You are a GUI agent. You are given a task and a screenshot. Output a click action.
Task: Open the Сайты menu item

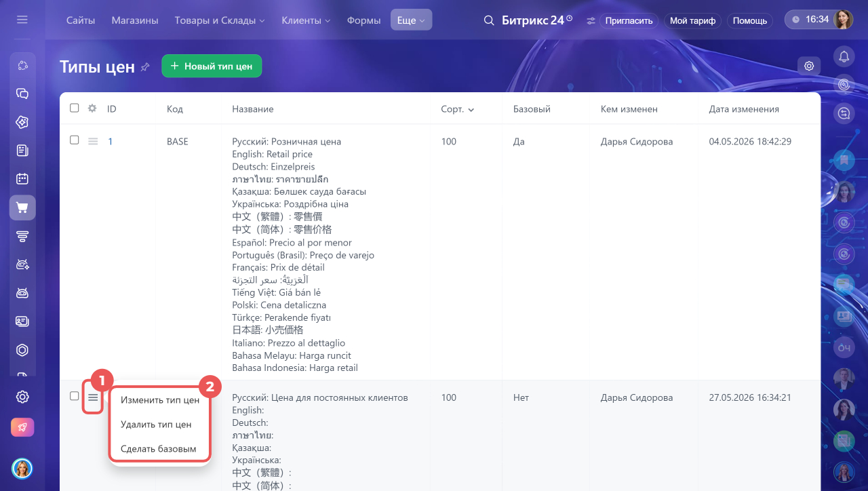[x=81, y=20]
